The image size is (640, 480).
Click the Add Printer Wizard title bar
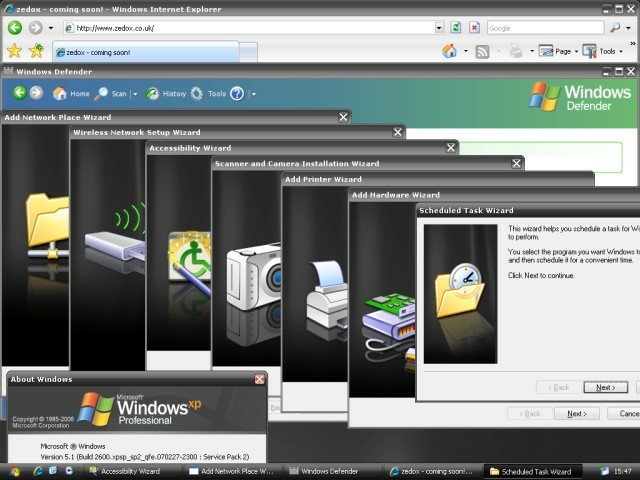pyautogui.click(x=438, y=179)
